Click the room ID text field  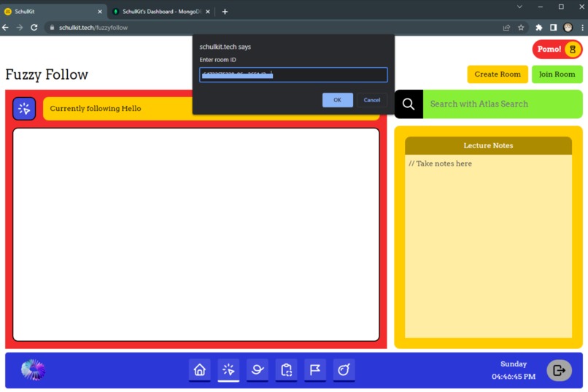[293, 75]
